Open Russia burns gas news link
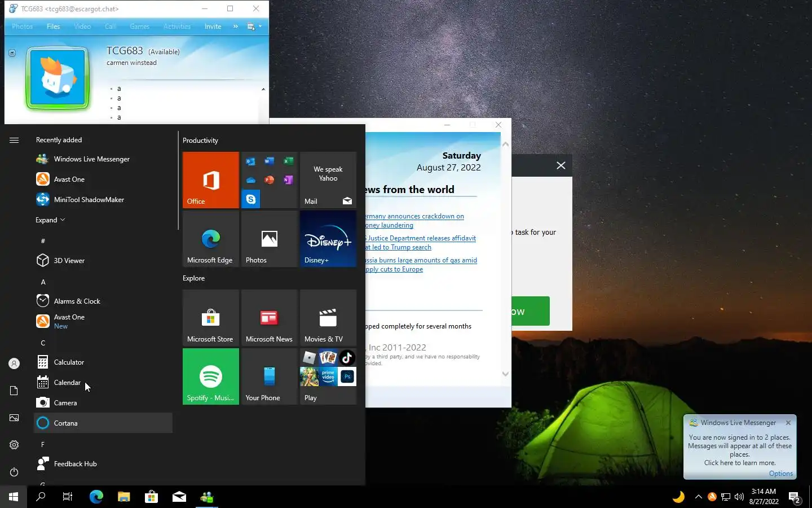 pos(421,265)
